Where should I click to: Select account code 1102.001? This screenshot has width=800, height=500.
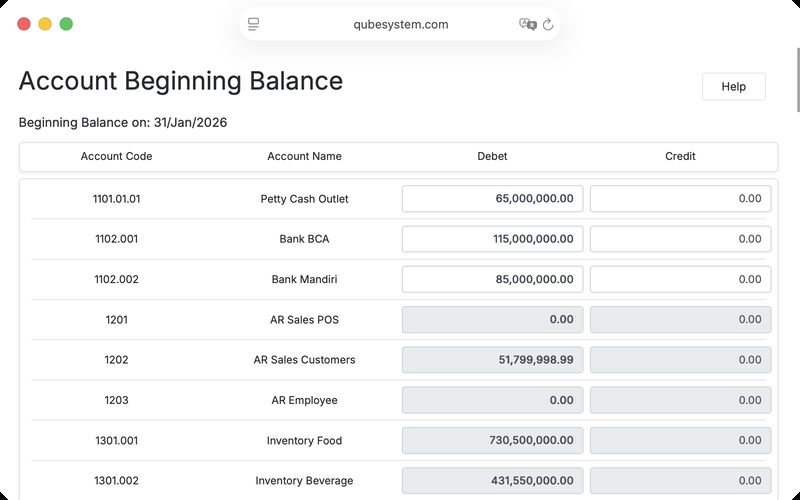point(116,239)
